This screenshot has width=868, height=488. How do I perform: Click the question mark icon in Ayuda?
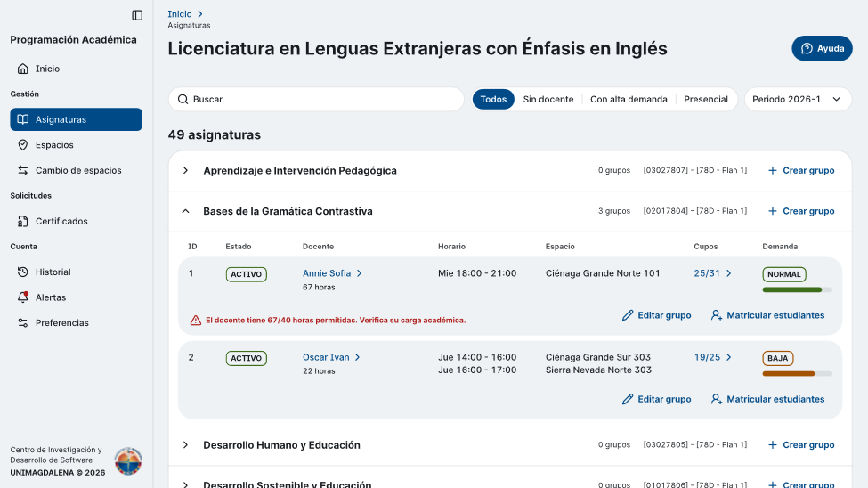807,48
